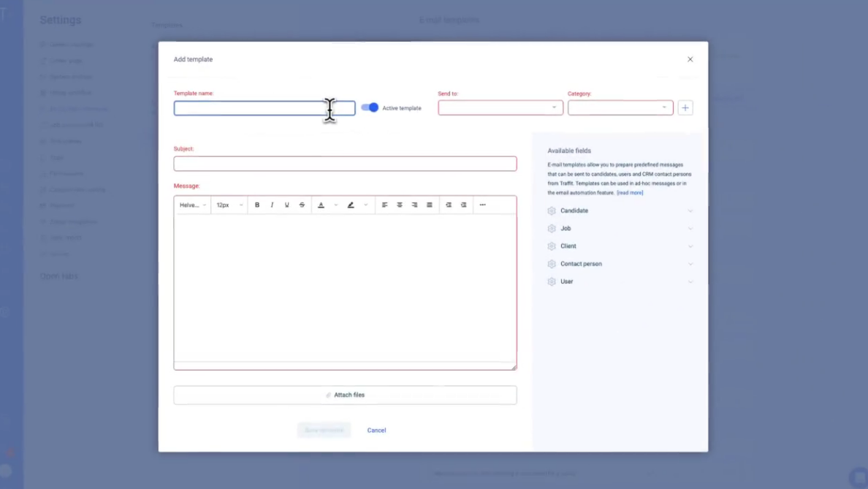Expand the Candidate fields section
Screen dimensions: 868x489
tap(620, 211)
